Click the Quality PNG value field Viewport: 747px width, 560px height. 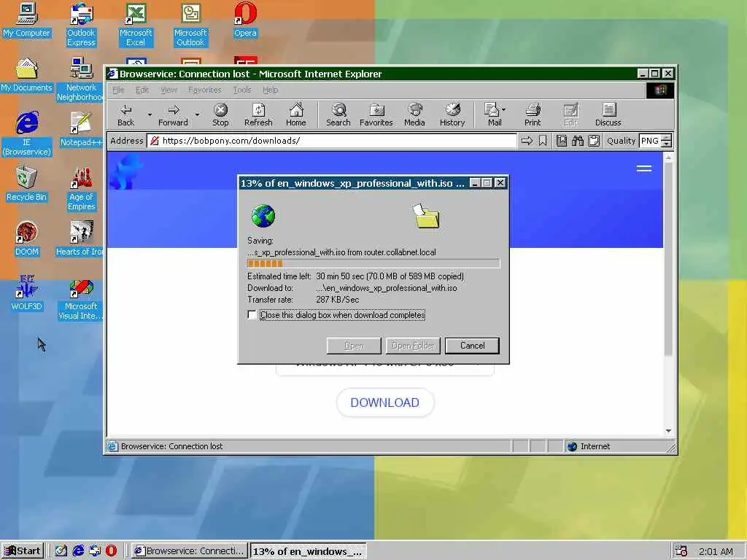[x=650, y=141]
